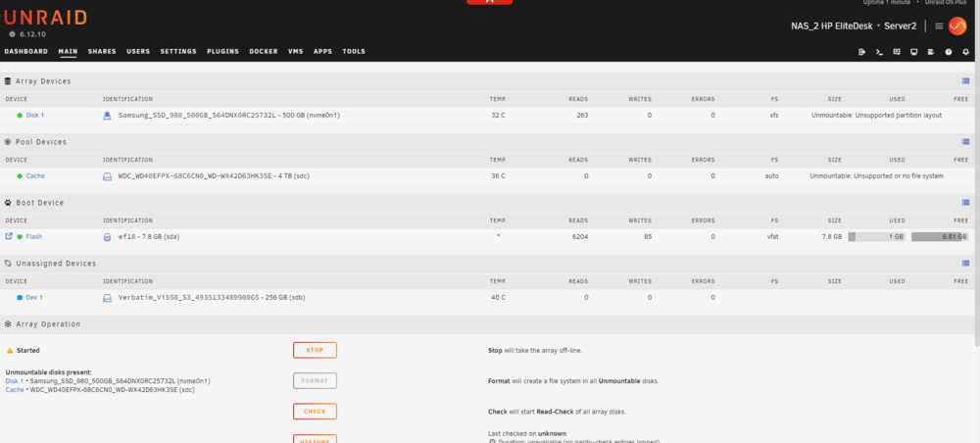980x443 pixels.
Task: Stop the array with the Stop button
Action: 315,350
